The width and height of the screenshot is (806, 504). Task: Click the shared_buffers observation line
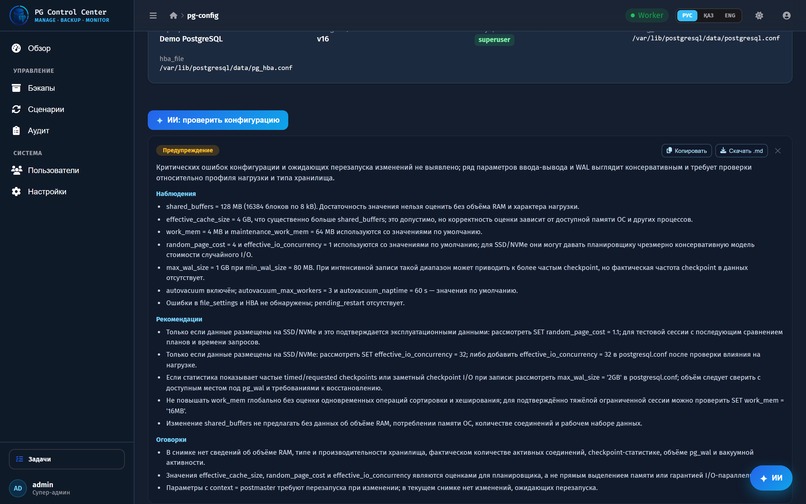[x=372, y=207]
